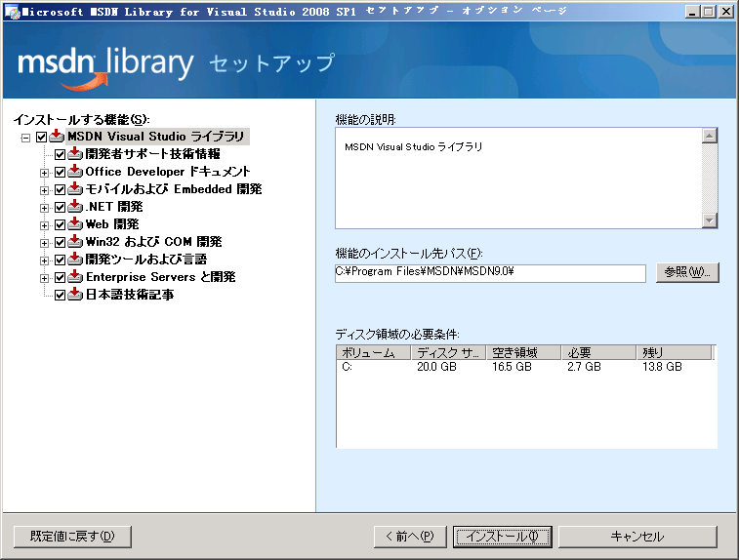Uncheck the Web 開発 checkbox

point(60,225)
